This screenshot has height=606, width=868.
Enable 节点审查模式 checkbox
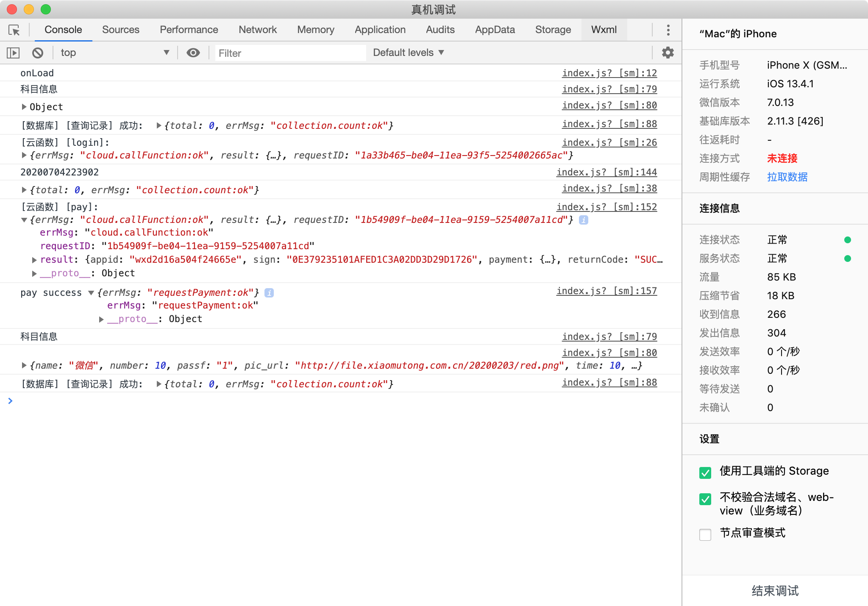click(705, 534)
